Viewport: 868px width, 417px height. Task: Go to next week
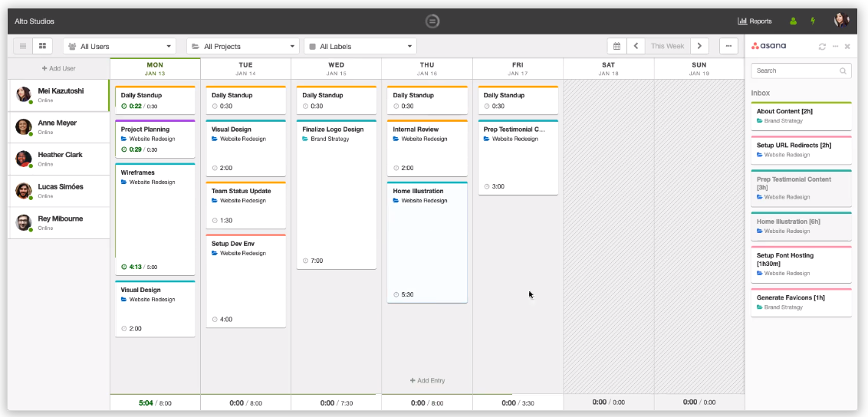pos(700,46)
